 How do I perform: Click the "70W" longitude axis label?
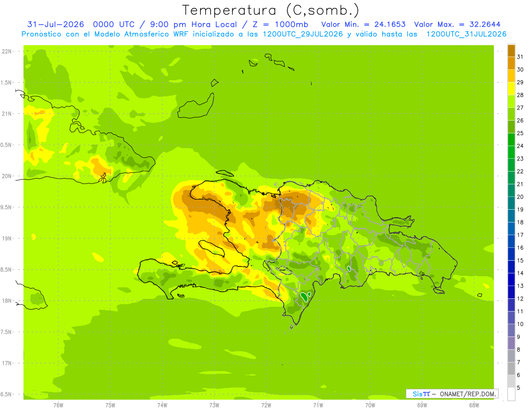pyautogui.click(x=370, y=405)
